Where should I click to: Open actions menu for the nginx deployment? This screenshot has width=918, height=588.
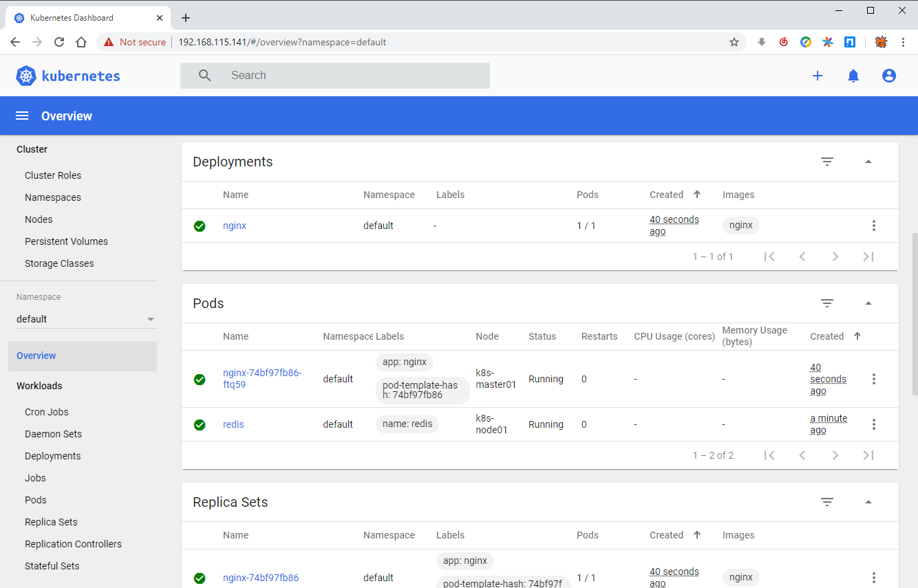point(874,226)
